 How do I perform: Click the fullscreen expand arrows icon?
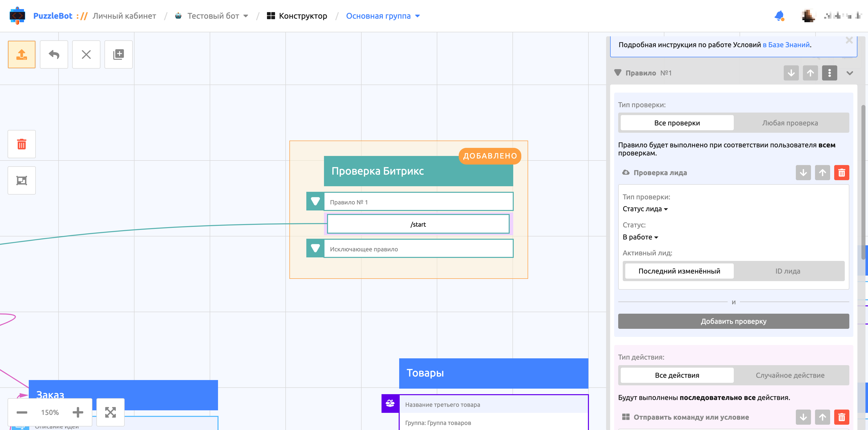tap(110, 412)
